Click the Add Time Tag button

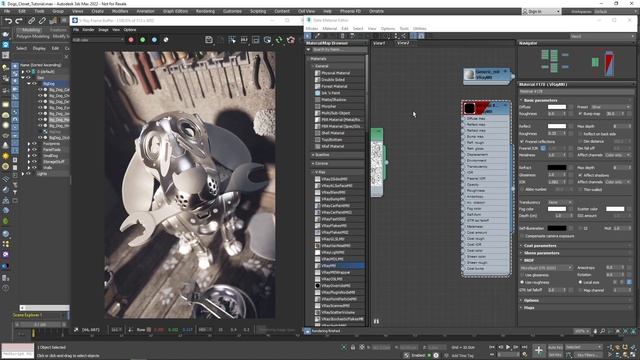click(462, 356)
